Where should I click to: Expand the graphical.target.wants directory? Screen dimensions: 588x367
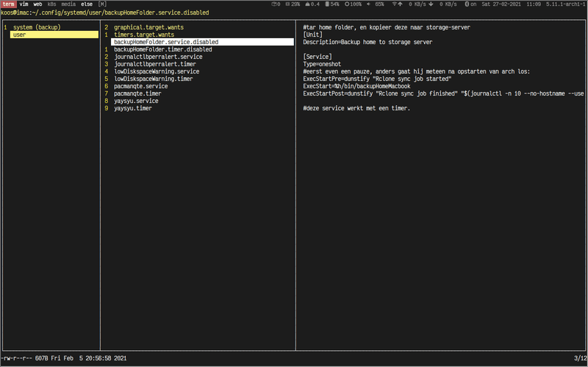coord(148,27)
